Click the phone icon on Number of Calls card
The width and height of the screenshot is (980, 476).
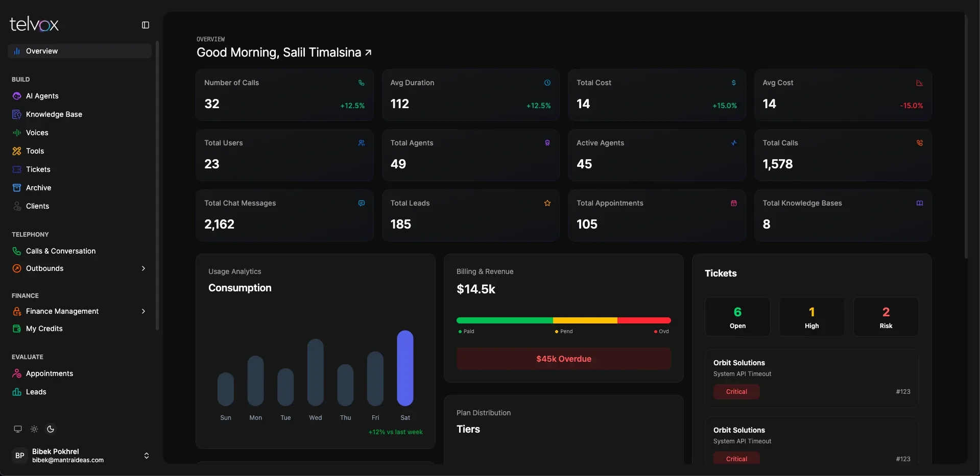click(x=362, y=83)
